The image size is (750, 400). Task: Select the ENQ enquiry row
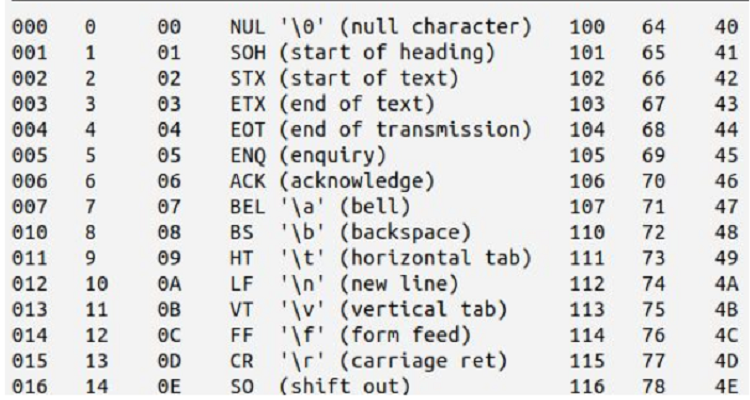click(x=308, y=156)
